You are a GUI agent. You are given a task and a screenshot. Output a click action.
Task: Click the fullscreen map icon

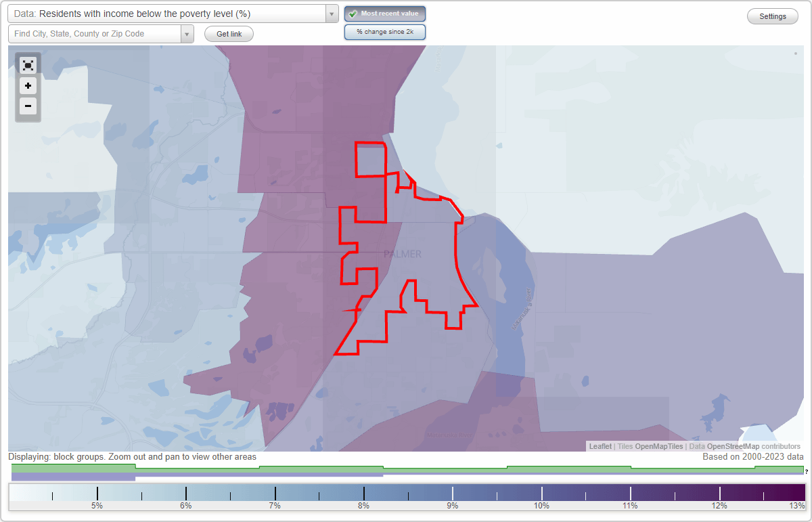click(x=28, y=65)
